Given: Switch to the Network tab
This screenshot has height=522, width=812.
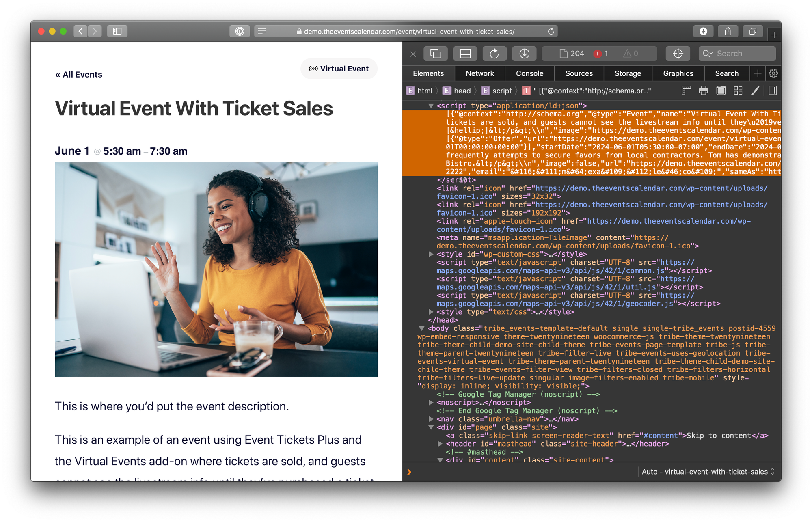Looking at the screenshot, I should [x=480, y=73].
